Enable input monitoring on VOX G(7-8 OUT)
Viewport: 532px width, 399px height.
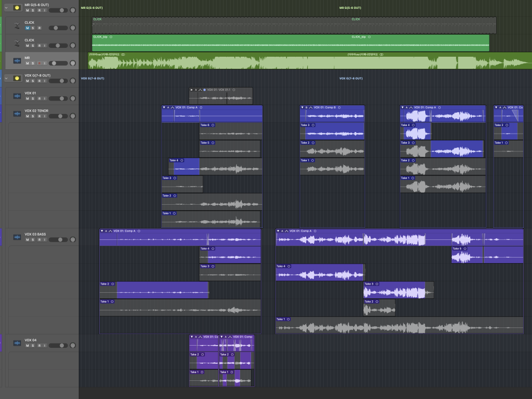(x=45, y=81)
